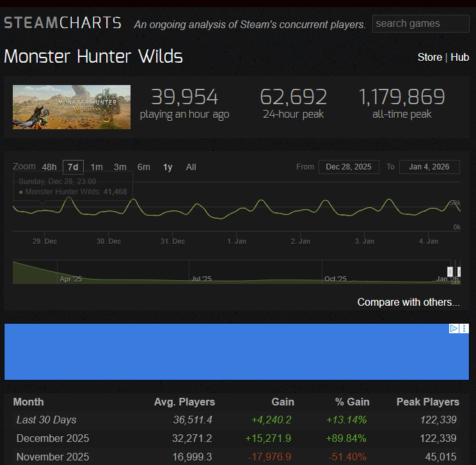This screenshot has width=476, height=465.
Task: Click Compare with others link
Action: pyautogui.click(x=408, y=303)
